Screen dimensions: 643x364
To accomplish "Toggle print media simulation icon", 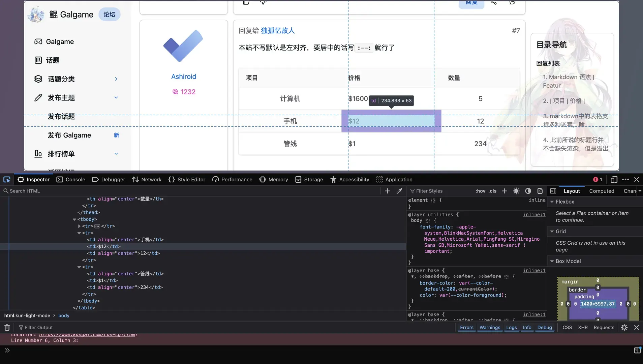I will [540, 191].
